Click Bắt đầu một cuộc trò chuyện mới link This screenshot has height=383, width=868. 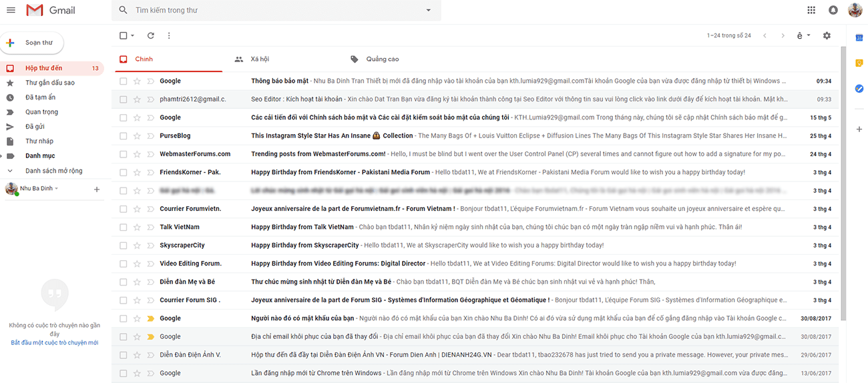[55, 342]
